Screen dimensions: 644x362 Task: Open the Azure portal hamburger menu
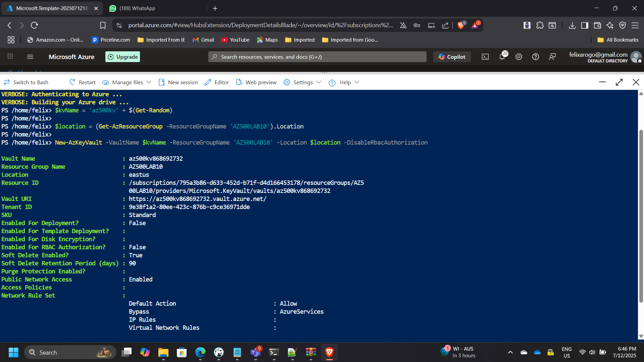30,57
